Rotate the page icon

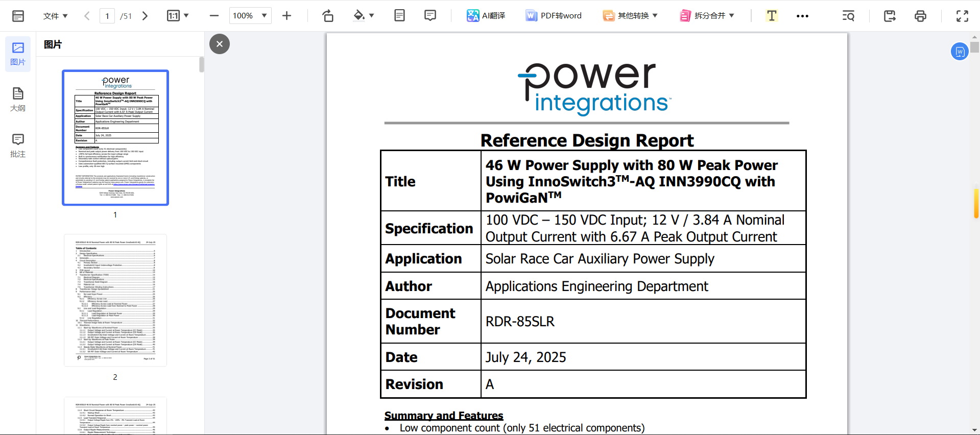click(x=328, y=16)
